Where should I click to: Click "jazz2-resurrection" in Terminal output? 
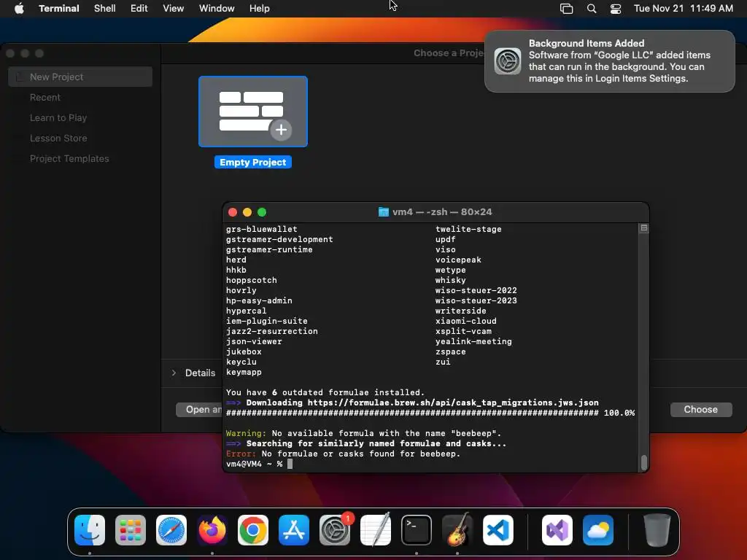tap(272, 332)
